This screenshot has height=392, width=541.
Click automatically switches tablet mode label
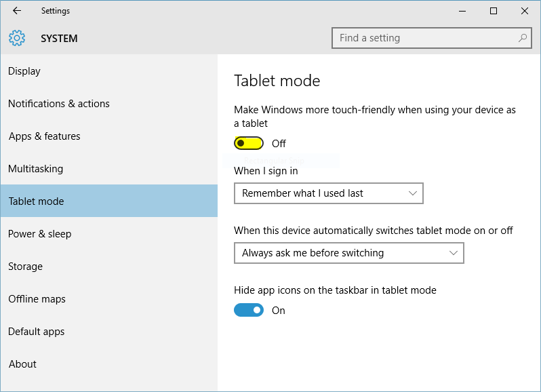[x=374, y=231]
